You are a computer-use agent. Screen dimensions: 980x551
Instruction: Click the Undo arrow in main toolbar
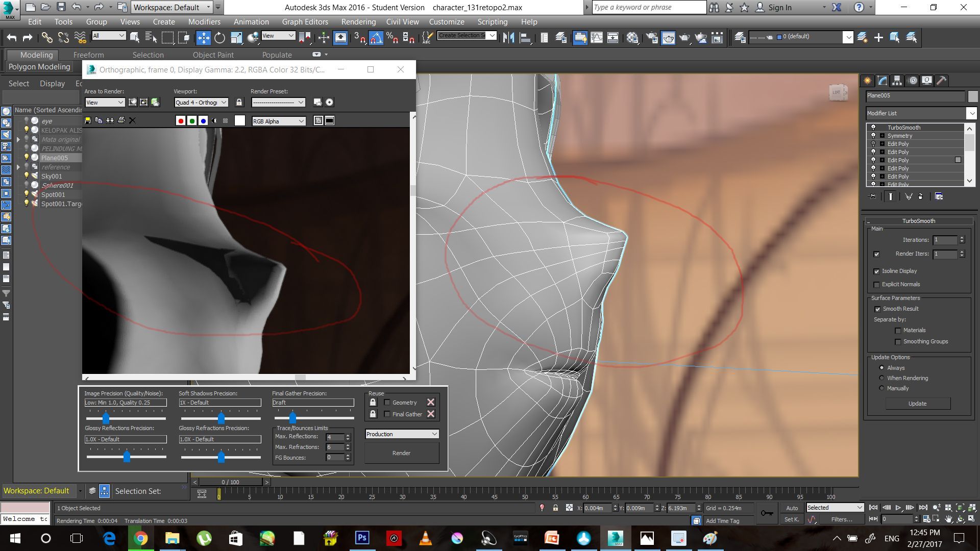pos(12,37)
